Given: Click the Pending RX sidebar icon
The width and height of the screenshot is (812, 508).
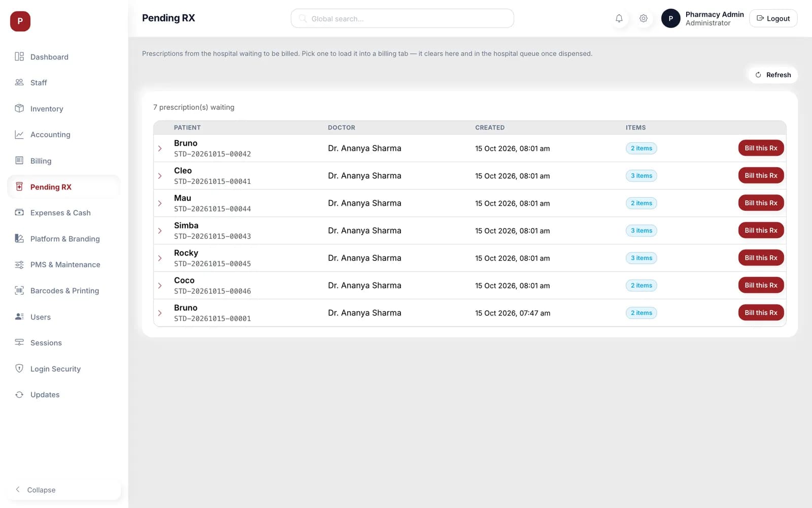Looking at the screenshot, I should tap(19, 186).
